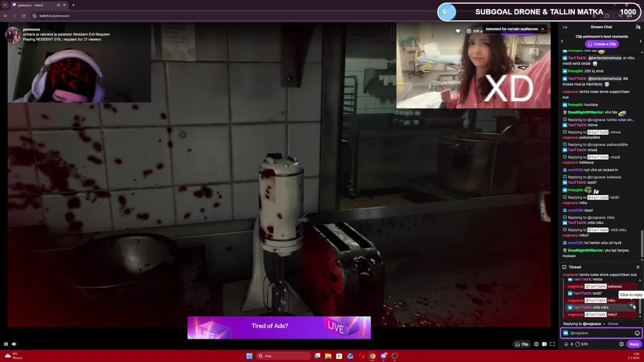Click the TanTTaXX 'ketä?' thread message
The image size is (644, 362).
pyautogui.click(x=602, y=293)
